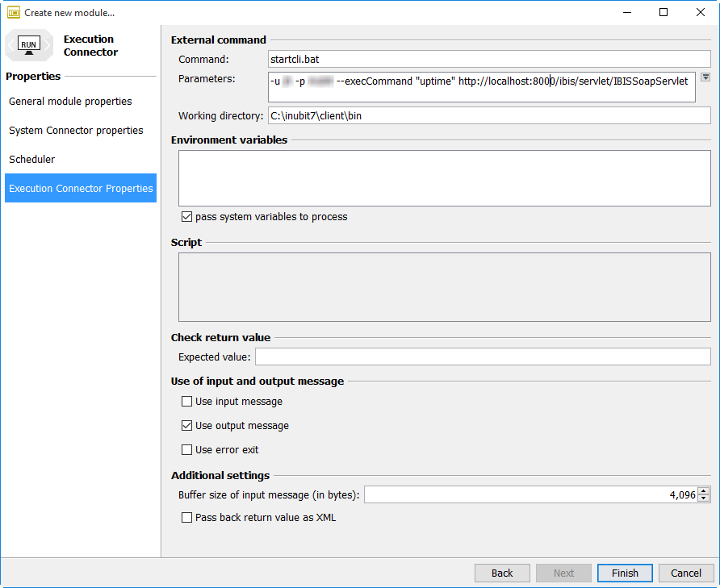
Task: Focus the Working directory text field
Action: (488, 116)
